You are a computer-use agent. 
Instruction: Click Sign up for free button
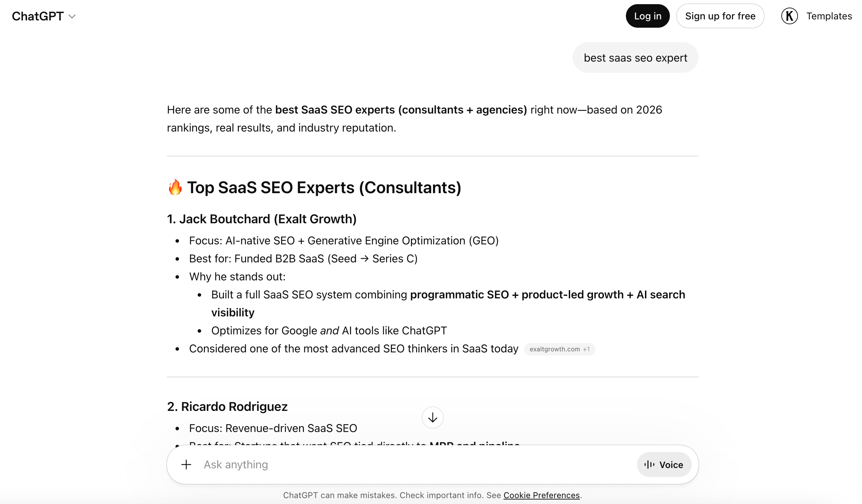pos(720,16)
